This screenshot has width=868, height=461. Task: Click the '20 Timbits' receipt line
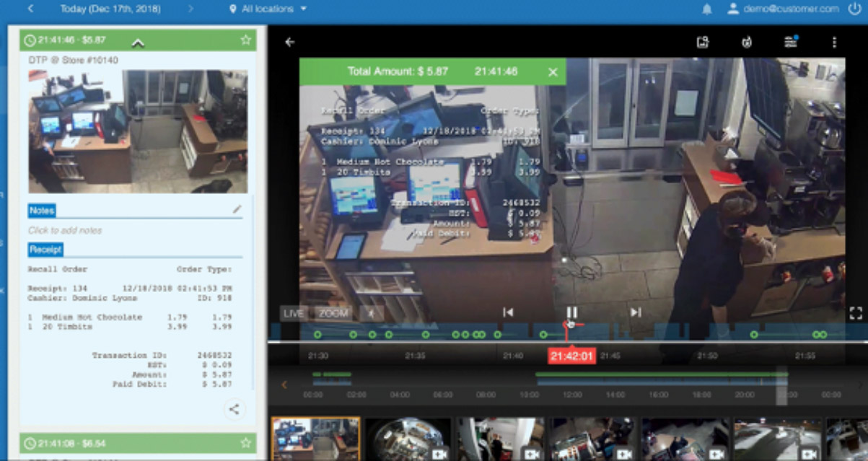pyautogui.click(x=130, y=326)
